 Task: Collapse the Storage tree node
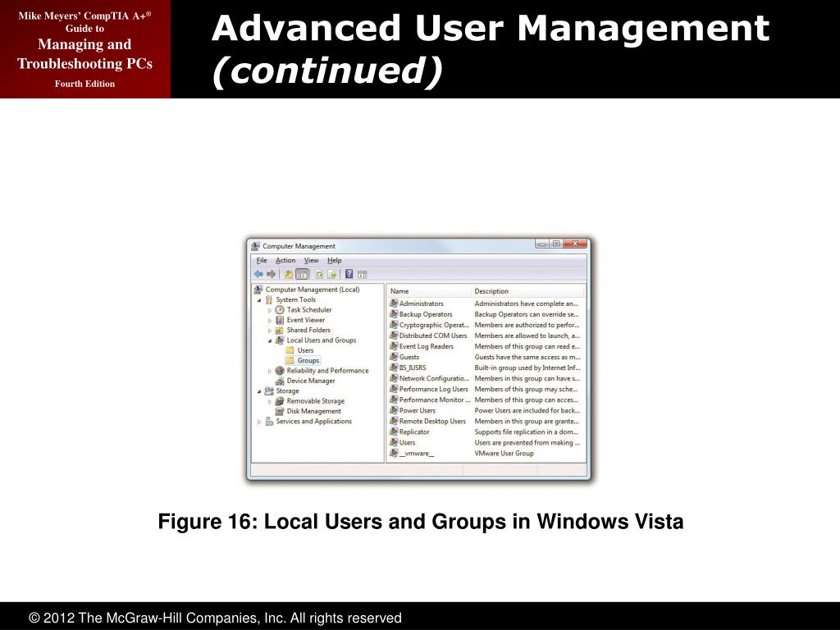click(259, 391)
